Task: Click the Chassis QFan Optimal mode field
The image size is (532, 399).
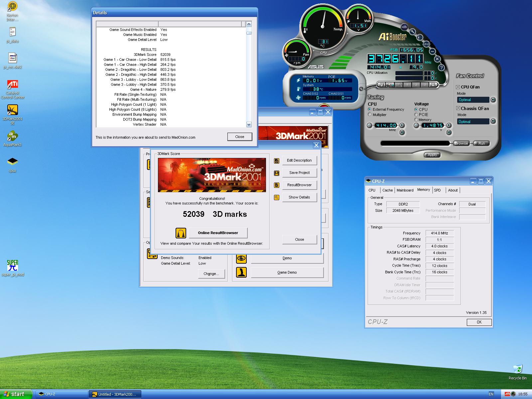Action: (473, 122)
